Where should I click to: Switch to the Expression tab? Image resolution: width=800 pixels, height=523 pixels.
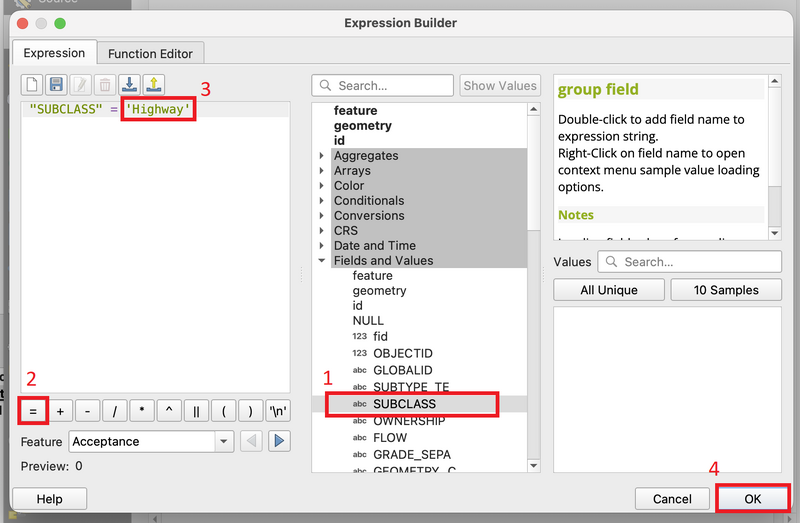[x=54, y=53]
